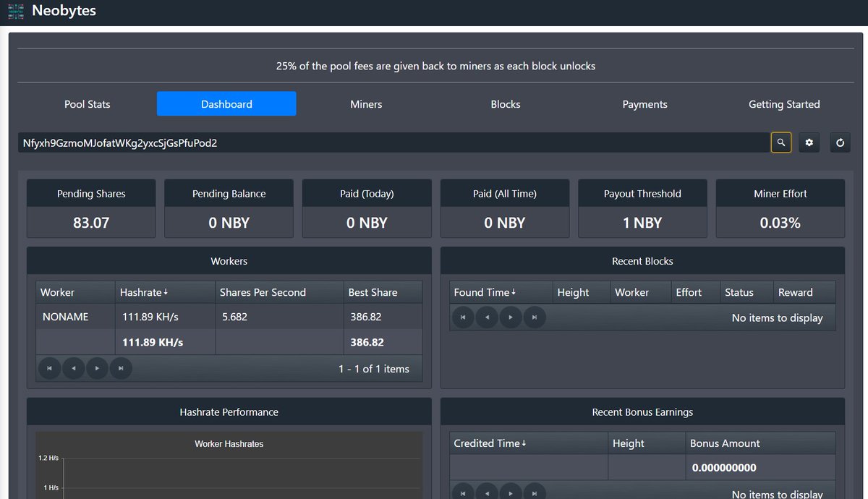
Task: Switch to the Payments tab
Action: [x=644, y=104]
